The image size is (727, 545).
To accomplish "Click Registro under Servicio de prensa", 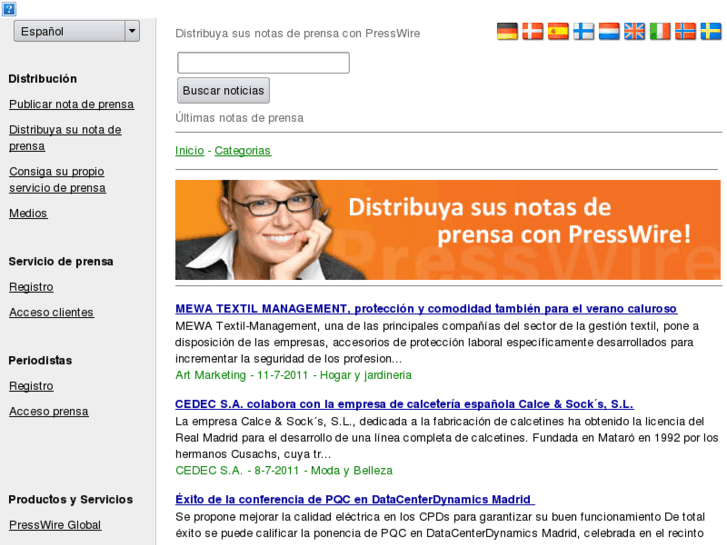I will 31,287.
